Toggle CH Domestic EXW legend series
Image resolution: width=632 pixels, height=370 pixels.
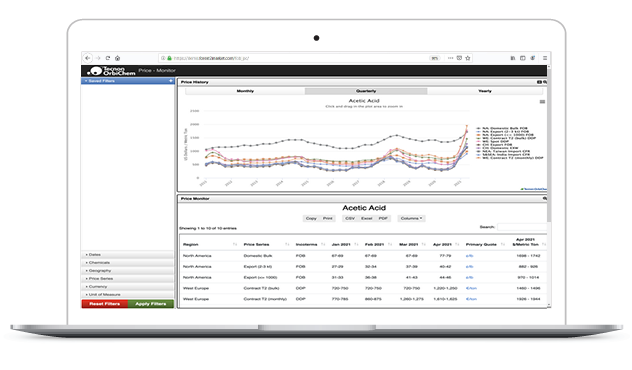pos(497,148)
